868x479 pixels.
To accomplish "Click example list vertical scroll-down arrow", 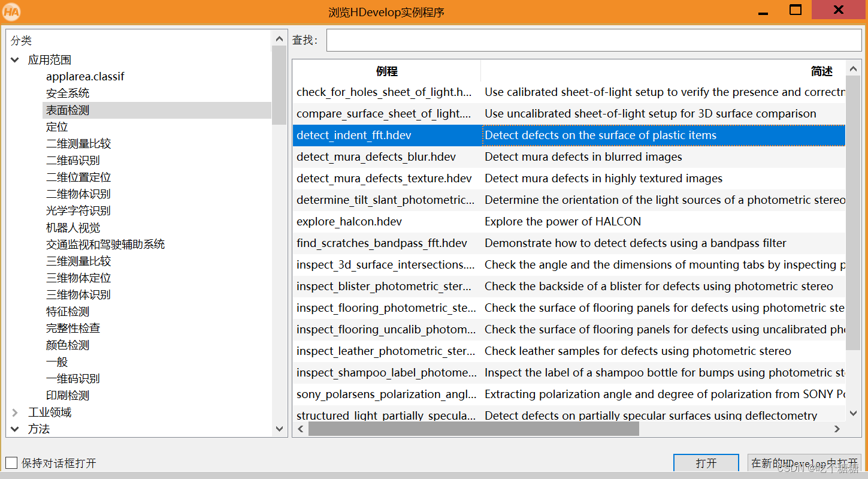I will click(853, 414).
